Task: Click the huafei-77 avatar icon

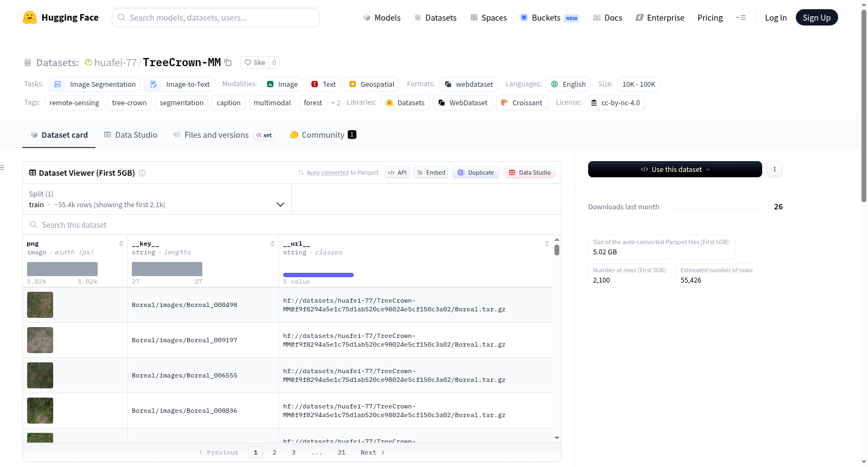Action: (x=88, y=62)
